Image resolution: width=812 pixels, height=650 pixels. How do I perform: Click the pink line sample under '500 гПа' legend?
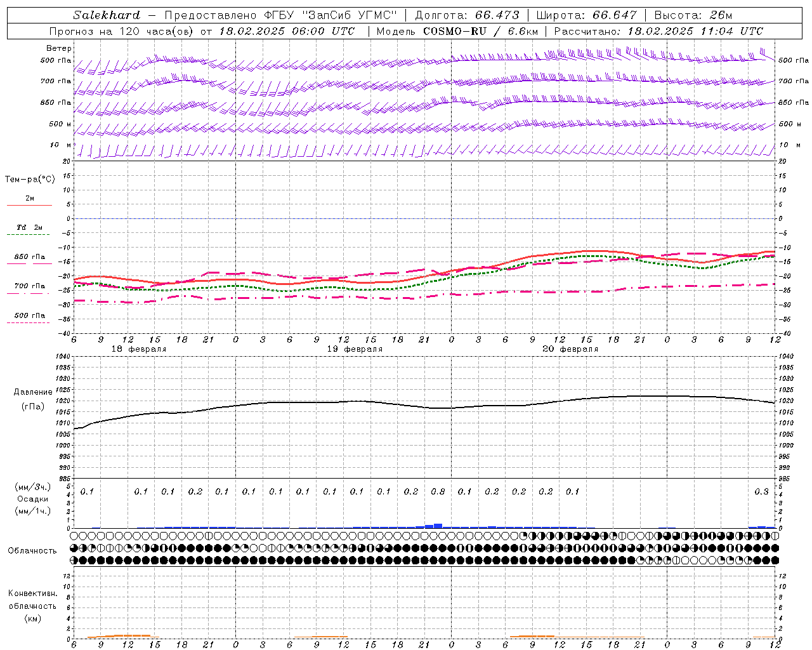pyautogui.click(x=28, y=322)
